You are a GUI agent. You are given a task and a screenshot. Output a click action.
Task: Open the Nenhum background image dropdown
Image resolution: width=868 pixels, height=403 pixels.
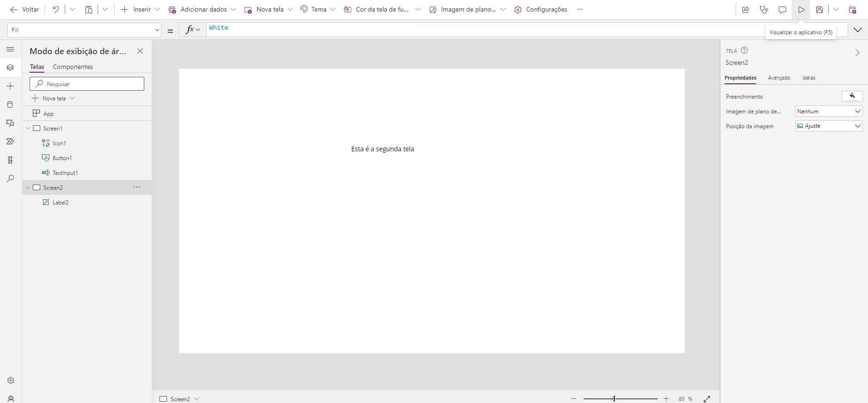[x=829, y=111]
